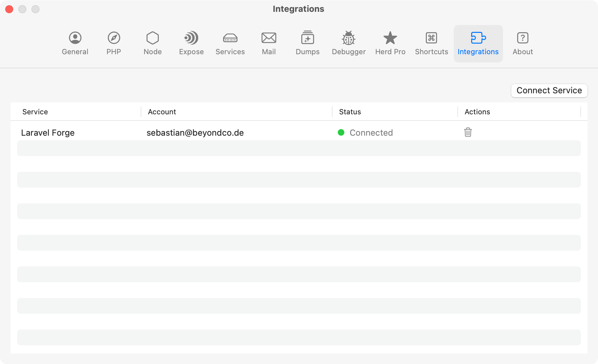Open the General settings tab
The image size is (598, 364).
[75, 43]
